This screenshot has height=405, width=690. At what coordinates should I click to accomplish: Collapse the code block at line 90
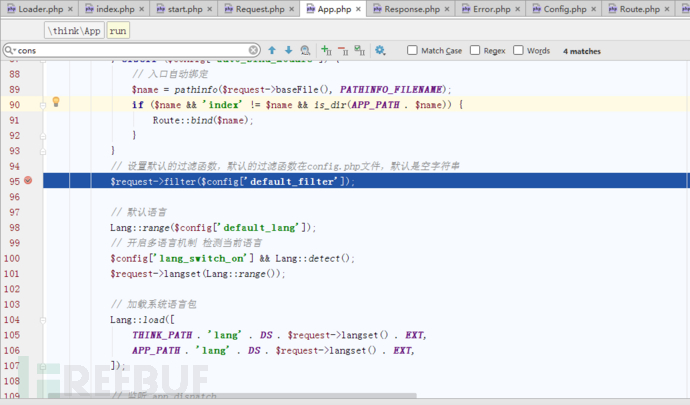[43, 105]
